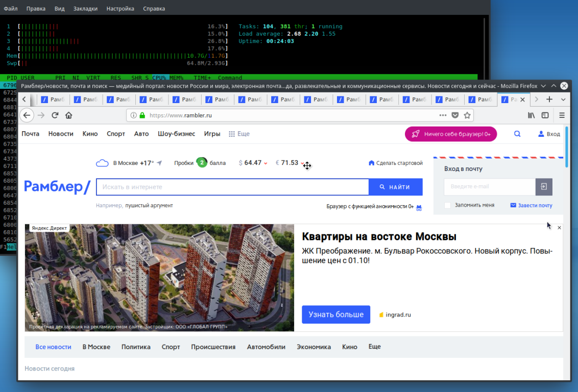Toggle the Firefox sidebar icon
This screenshot has width=578, height=392.
tap(545, 115)
